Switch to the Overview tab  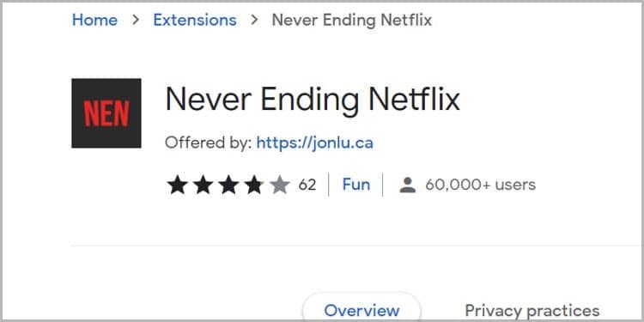pyautogui.click(x=361, y=310)
